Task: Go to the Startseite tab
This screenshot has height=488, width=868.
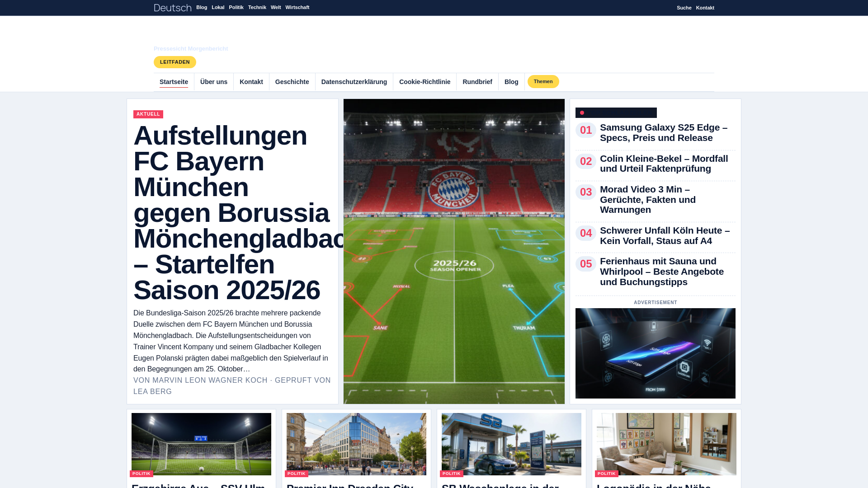Action: tap(174, 82)
